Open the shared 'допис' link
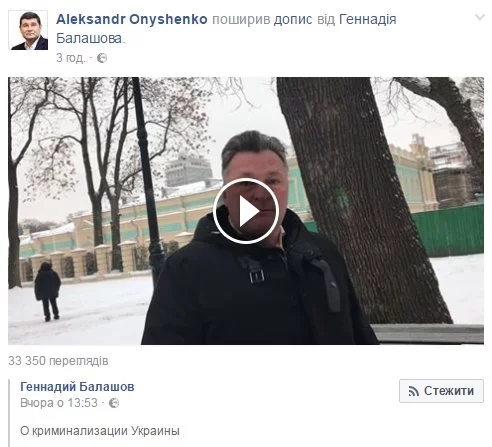Image resolution: width=492 pixels, height=447 pixels. (293, 19)
